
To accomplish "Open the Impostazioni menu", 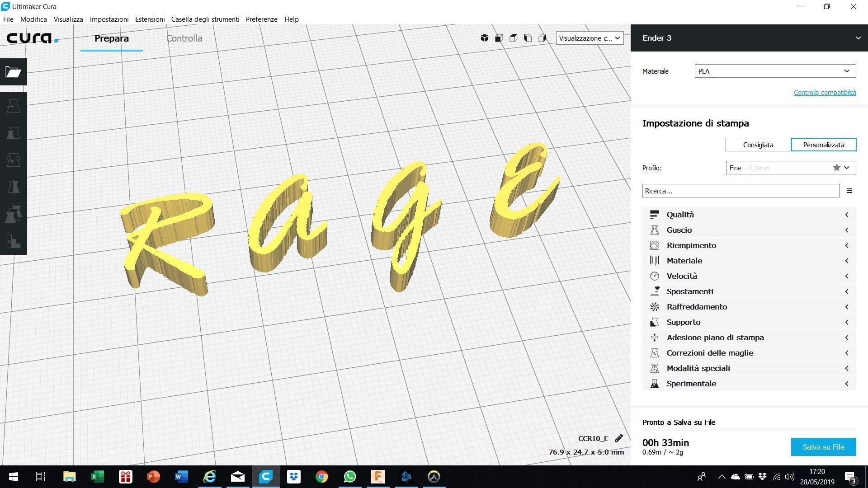I will click(x=109, y=19).
